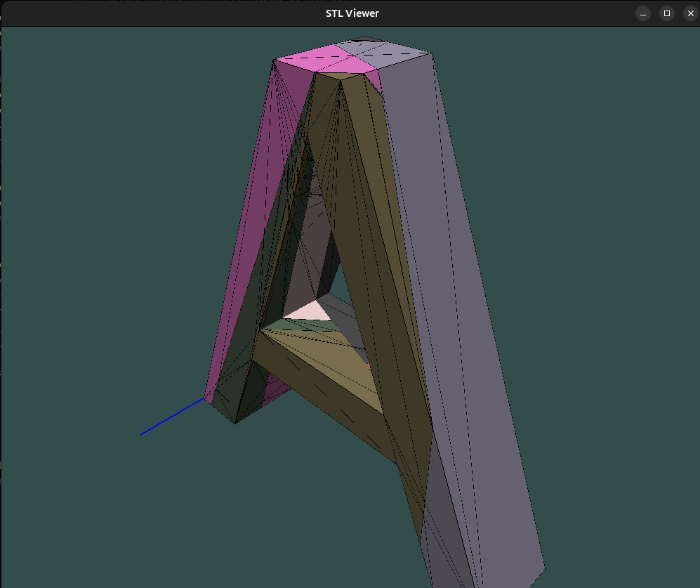This screenshot has width=700, height=588.
Task: Click the blue axis line
Action: point(172,417)
